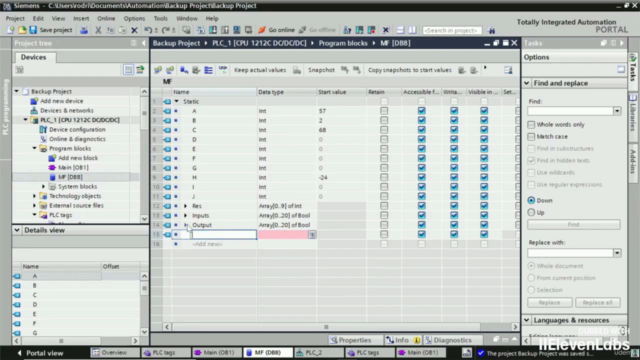Switch to the Properties tab
Screen dimensions: 640x360
[351, 340]
